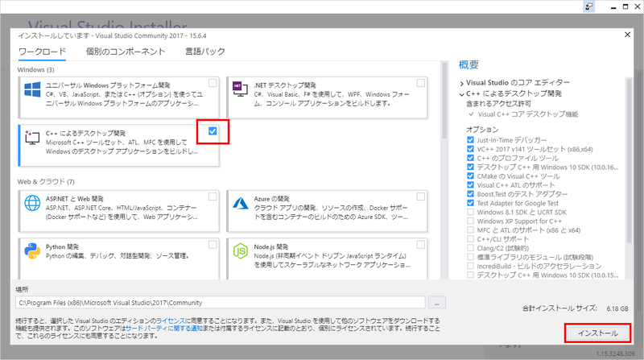Image resolution: width=644 pixels, height=360 pixels.
Task: Uncheck Boost.Test test adapter option
Action: [x=470, y=194]
